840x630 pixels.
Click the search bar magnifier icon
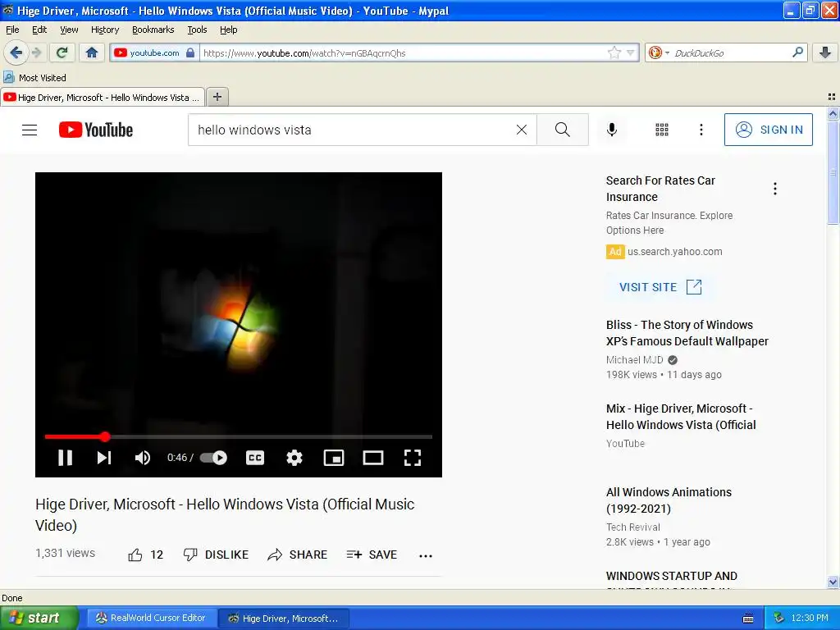[797, 52]
